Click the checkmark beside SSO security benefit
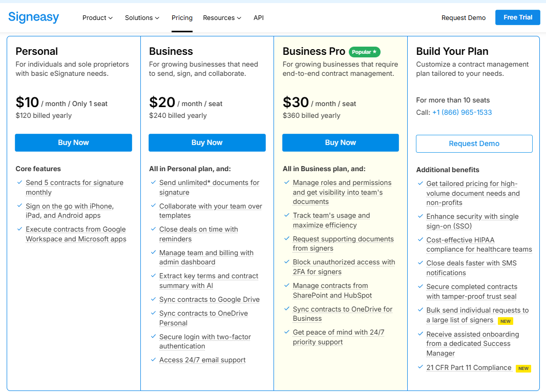546x392 pixels. 421,217
